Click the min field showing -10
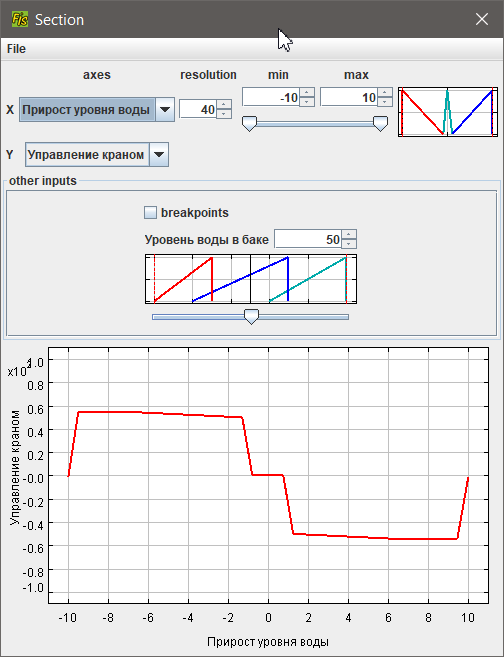Image resolution: width=504 pixels, height=657 pixels. 271,98
